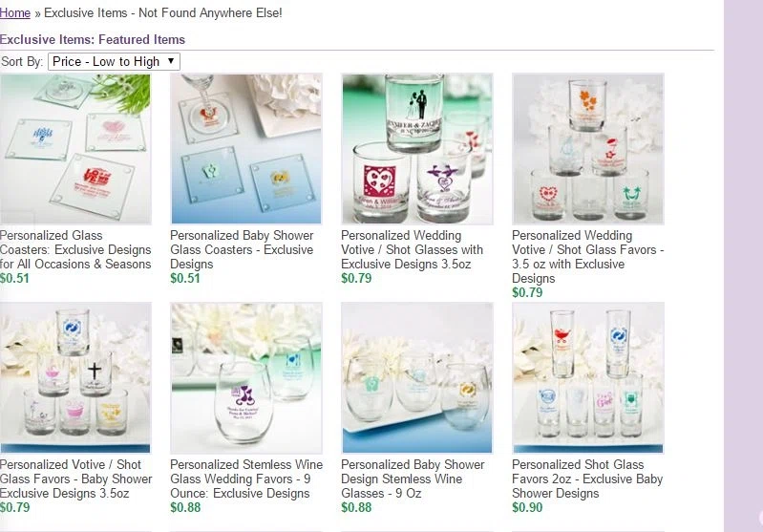View Baby Shower Stemless Wine Glasses image

(417, 378)
